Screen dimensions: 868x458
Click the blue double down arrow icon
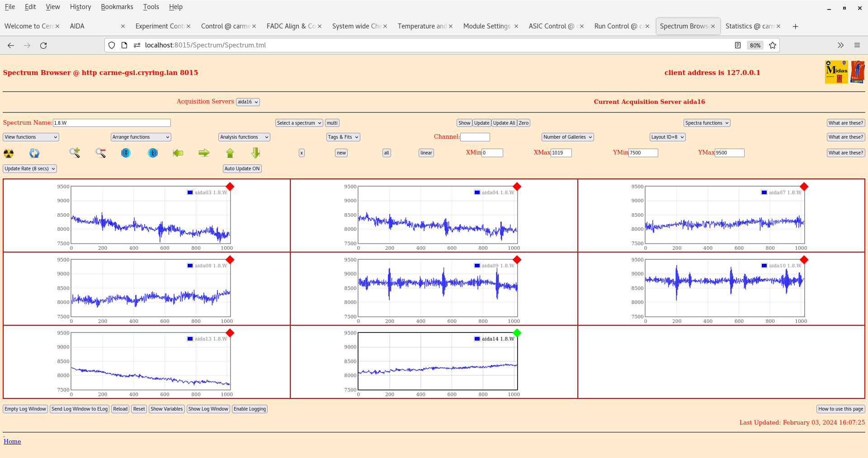126,153
